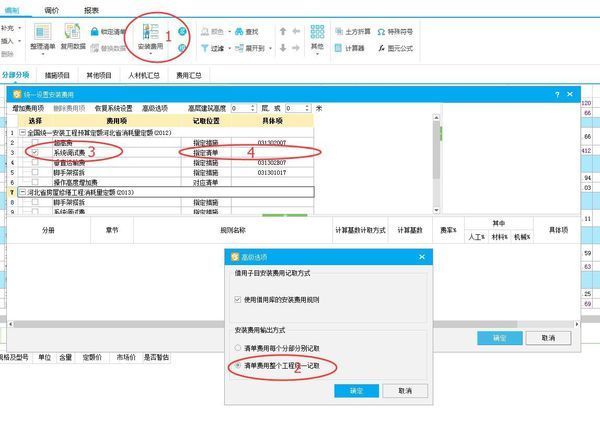Tick the checkbox in the 脚手架搭拆 row 5
Viewport: 600px width, 422px height.
tap(35, 172)
